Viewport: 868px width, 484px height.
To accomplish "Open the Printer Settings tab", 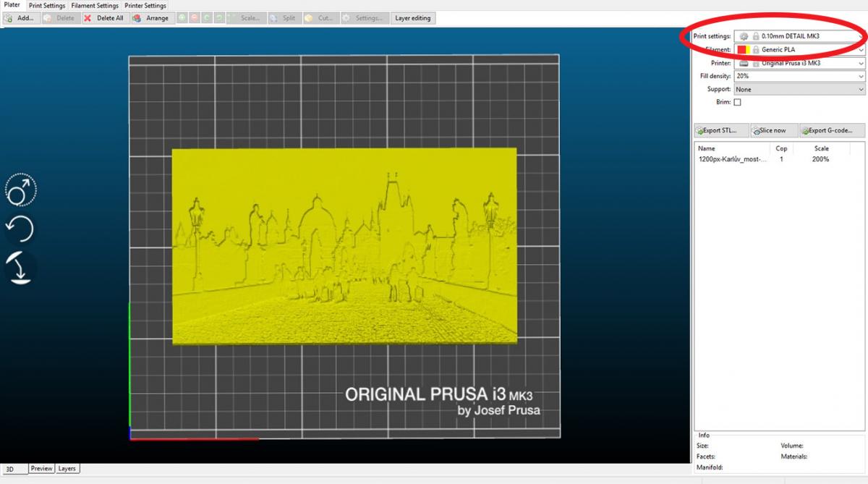I will [x=145, y=5].
